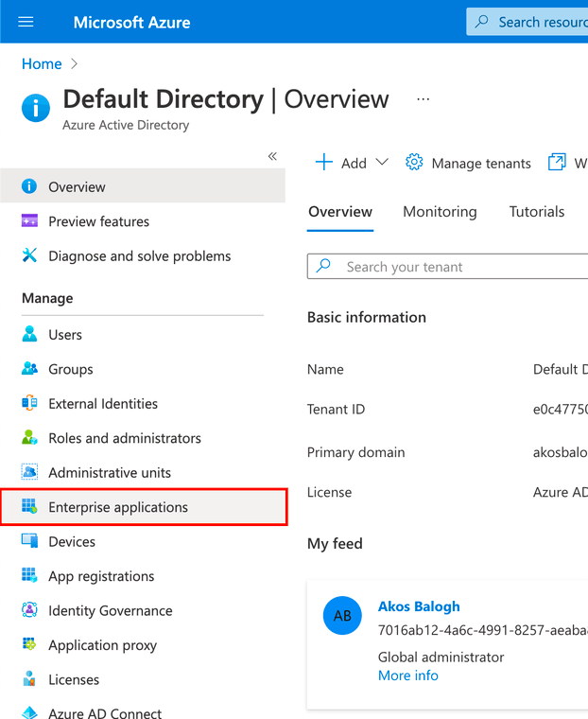Click the Administrative units icon
This screenshot has width=588, height=719.
point(29,471)
